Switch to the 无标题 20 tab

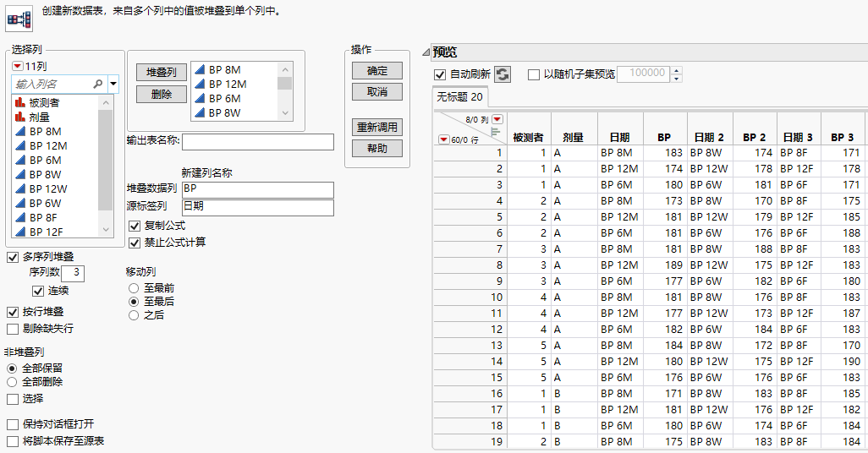(x=459, y=97)
